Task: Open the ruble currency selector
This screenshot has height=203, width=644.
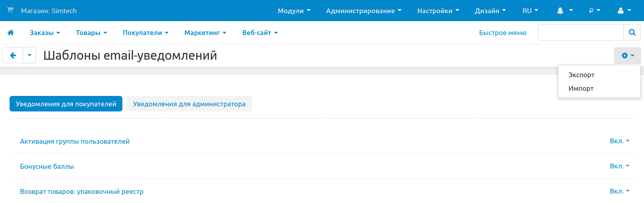Action: 595,11
